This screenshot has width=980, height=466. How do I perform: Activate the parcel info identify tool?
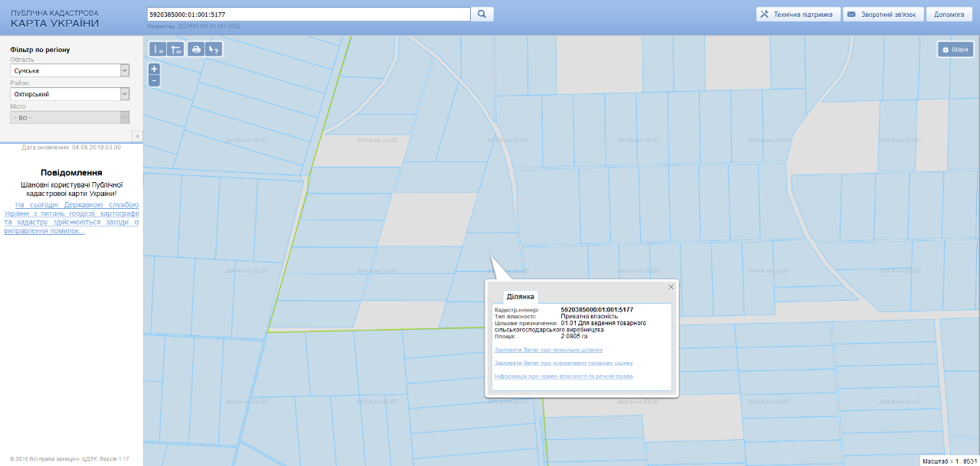pos(214,49)
